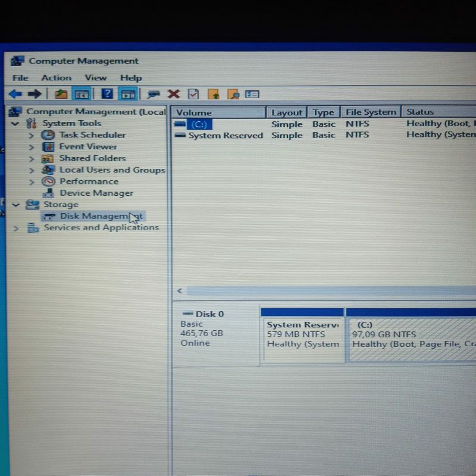476x476 pixels.
Task: Sort by the Status column header
Action: [x=439, y=112]
